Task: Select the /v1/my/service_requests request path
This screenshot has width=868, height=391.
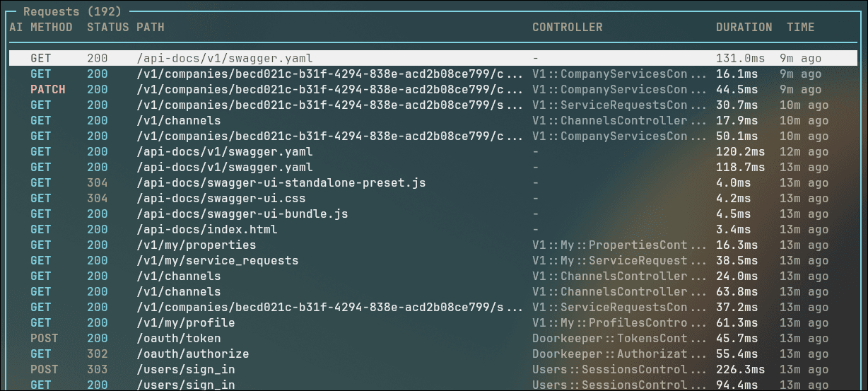Action: pos(218,261)
